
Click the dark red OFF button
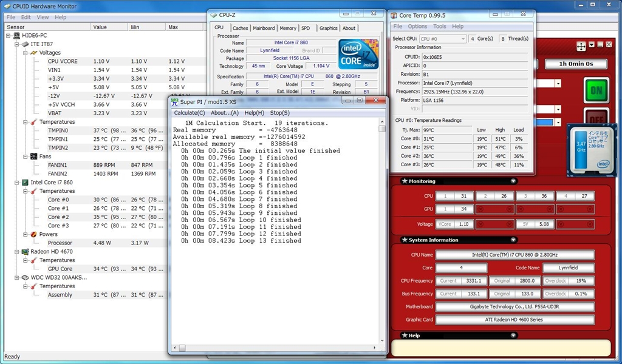(x=596, y=116)
